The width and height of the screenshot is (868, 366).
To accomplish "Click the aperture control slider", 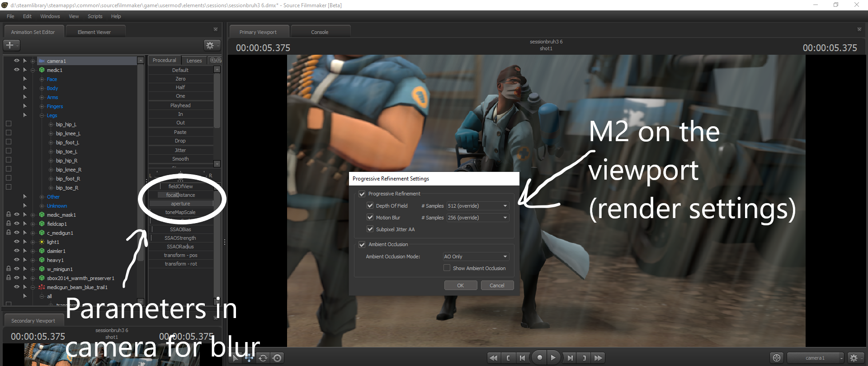I will (181, 204).
